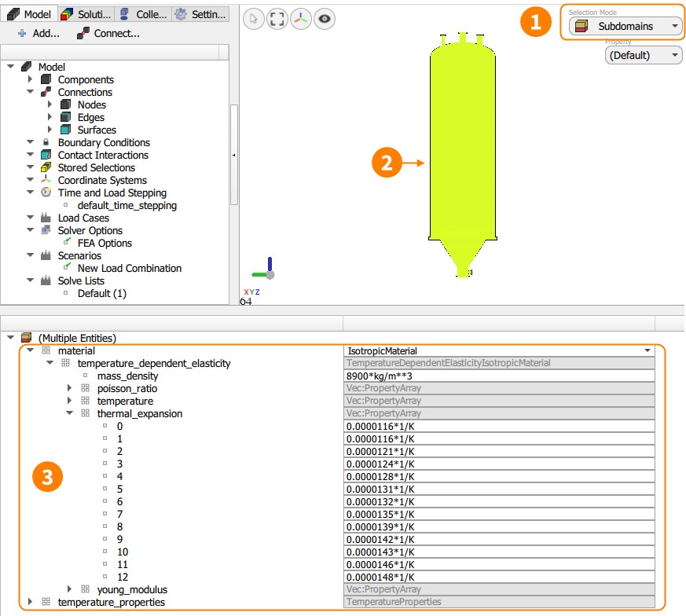Click the model tree vertical scrollbar
The height and width of the screenshot is (616, 686).
(234, 155)
